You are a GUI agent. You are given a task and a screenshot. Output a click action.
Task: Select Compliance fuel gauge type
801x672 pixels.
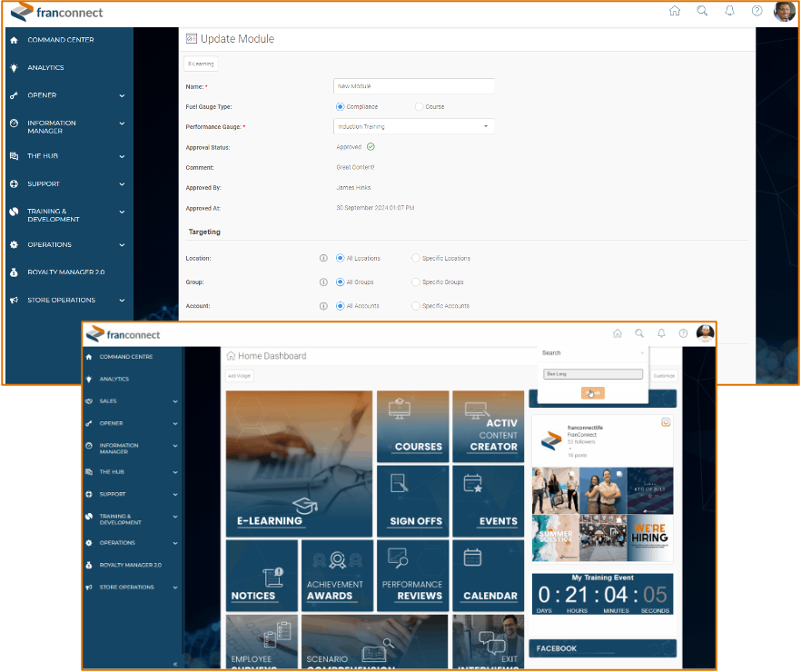click(x=340, y=107)
